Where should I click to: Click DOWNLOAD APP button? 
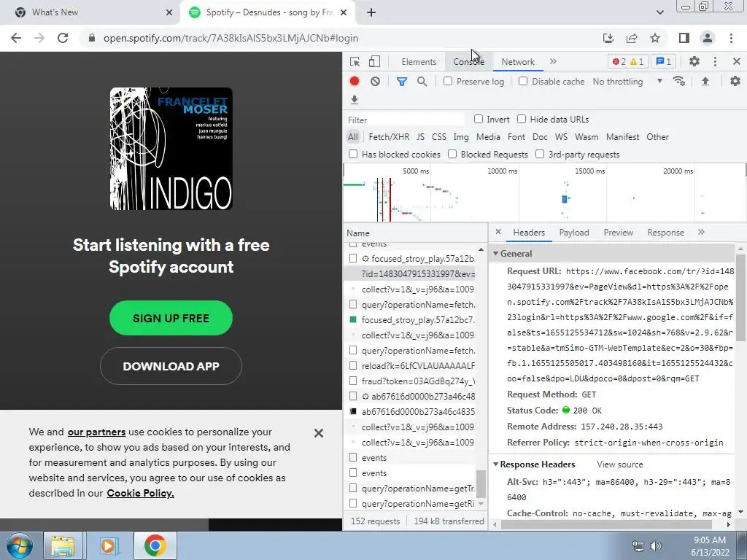tap(171, 366)
